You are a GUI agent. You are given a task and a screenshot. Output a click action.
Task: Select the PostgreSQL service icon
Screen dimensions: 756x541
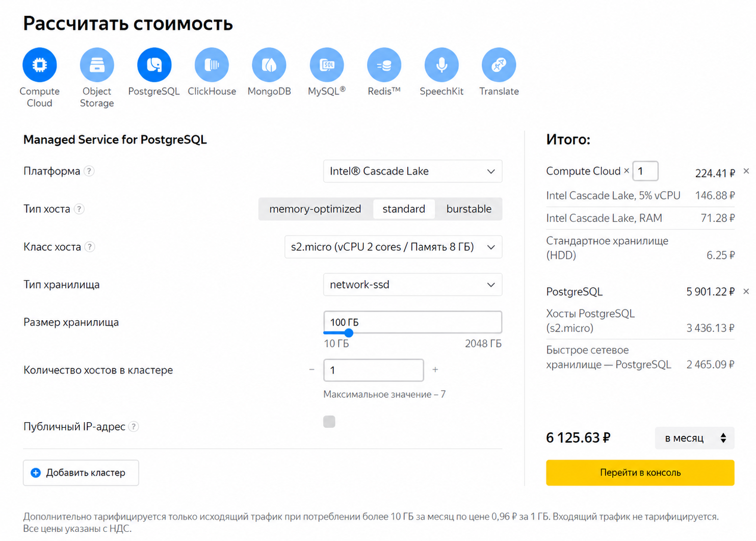tap(154, 65)
